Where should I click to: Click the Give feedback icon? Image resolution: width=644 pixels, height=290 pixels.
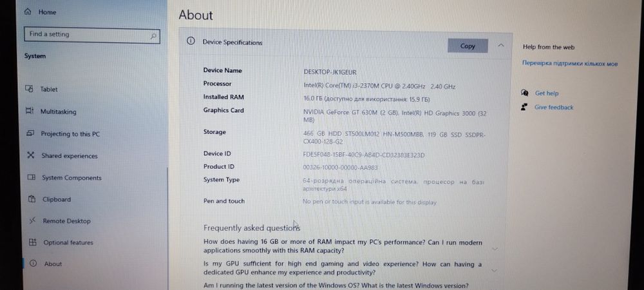point(524,107)
